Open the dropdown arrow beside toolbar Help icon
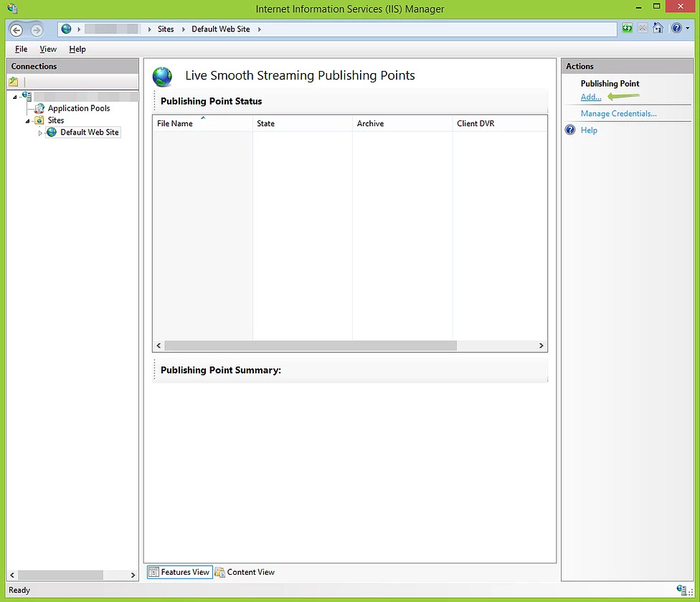 688,28
